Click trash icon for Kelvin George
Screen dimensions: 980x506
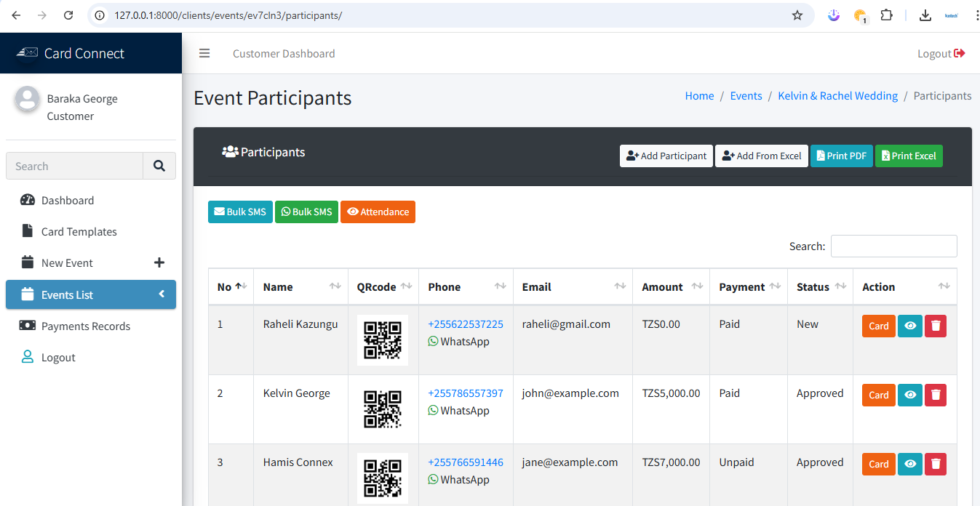pos(936,395)
